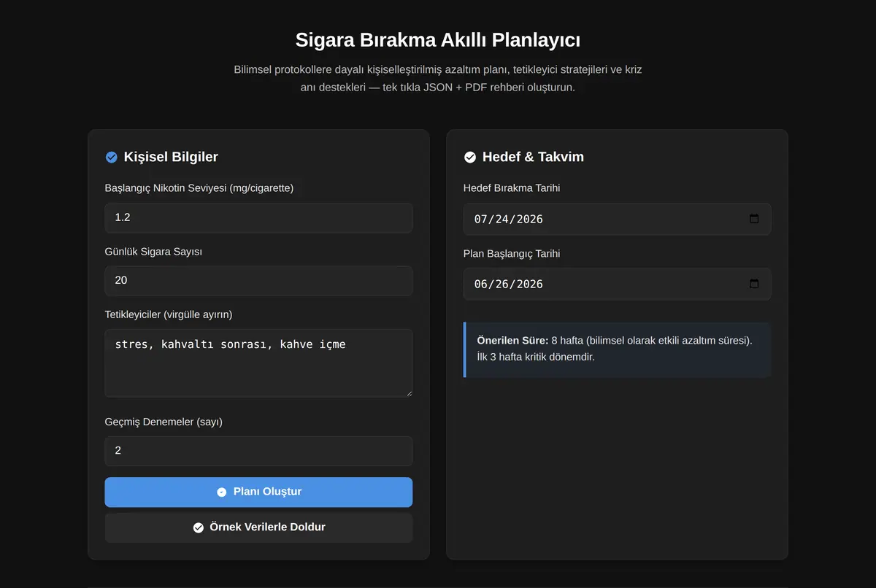This screenshot has width=876, height=588.
Task: Click the Hedef & Takvim check icon
Action: [x=470, y=157]
